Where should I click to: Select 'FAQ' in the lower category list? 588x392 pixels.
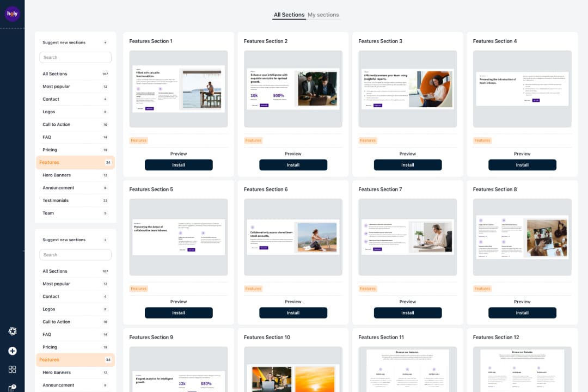click(x=75, y=335)
